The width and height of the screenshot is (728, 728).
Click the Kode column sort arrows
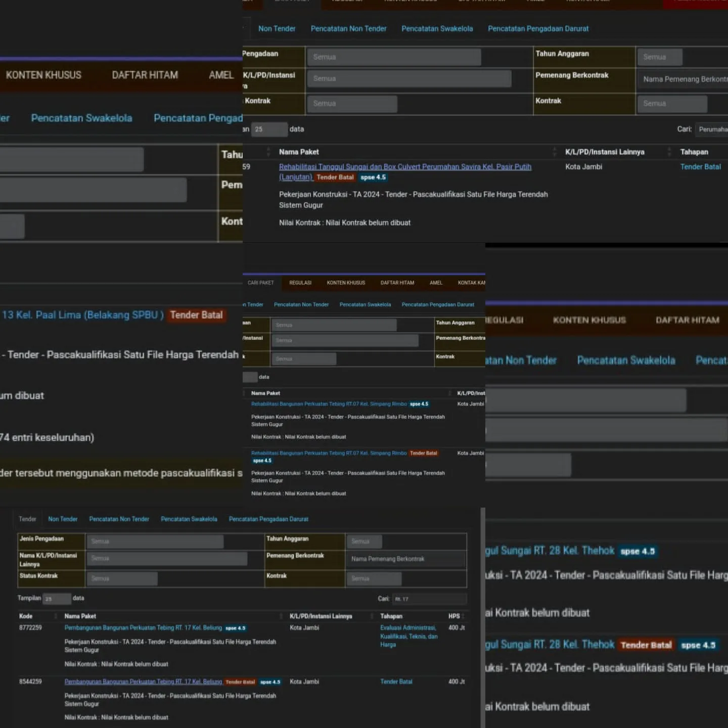pyautogui.click(x=56, y=616)
